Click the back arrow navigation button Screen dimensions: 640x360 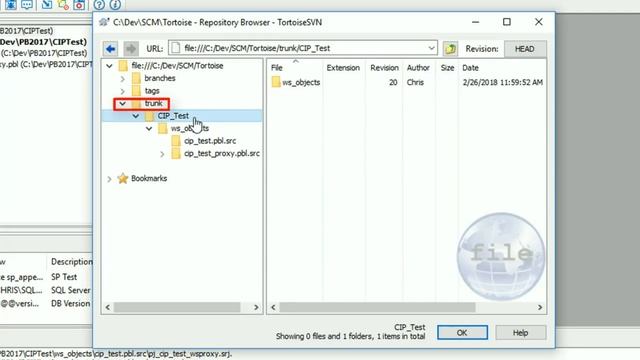click(110, 49)
